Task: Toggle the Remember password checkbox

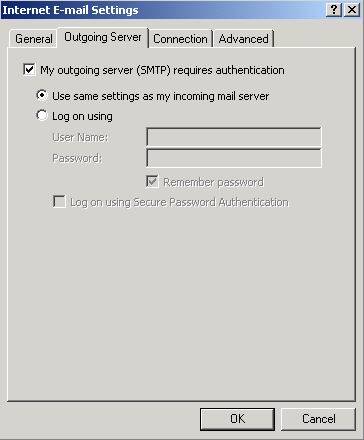Action: point(152,182)
